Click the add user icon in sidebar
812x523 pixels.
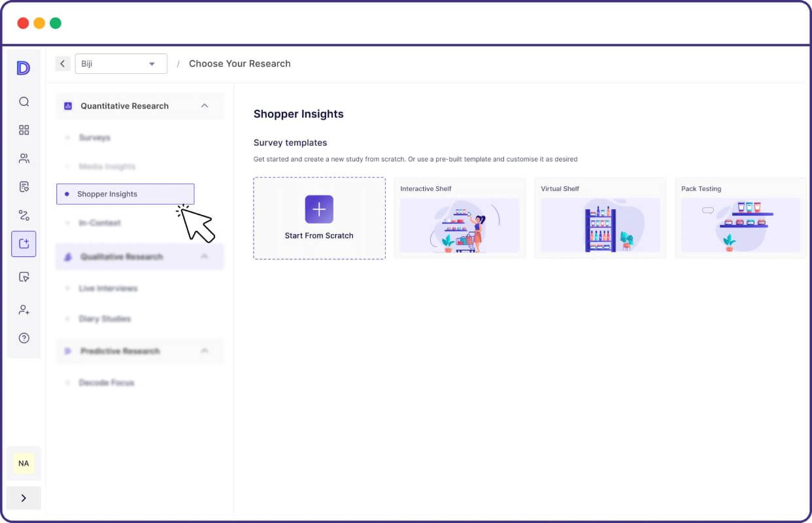click(24, 309)
